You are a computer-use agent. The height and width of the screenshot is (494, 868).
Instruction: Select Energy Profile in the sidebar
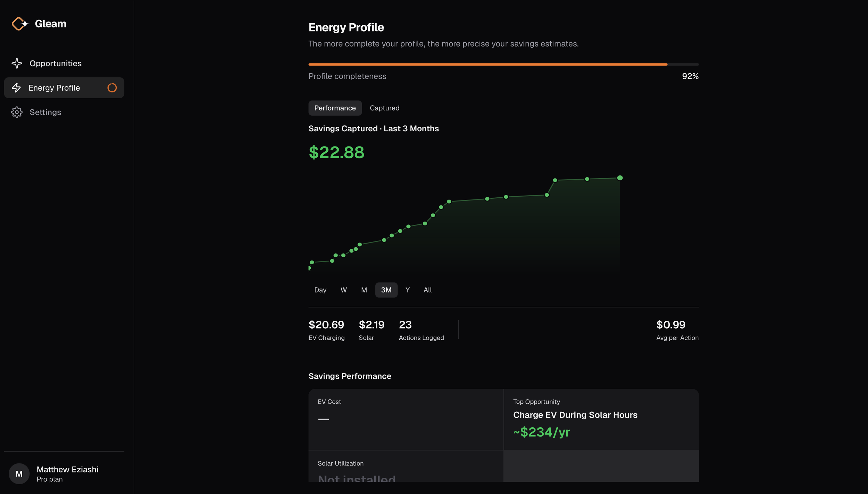64,88
